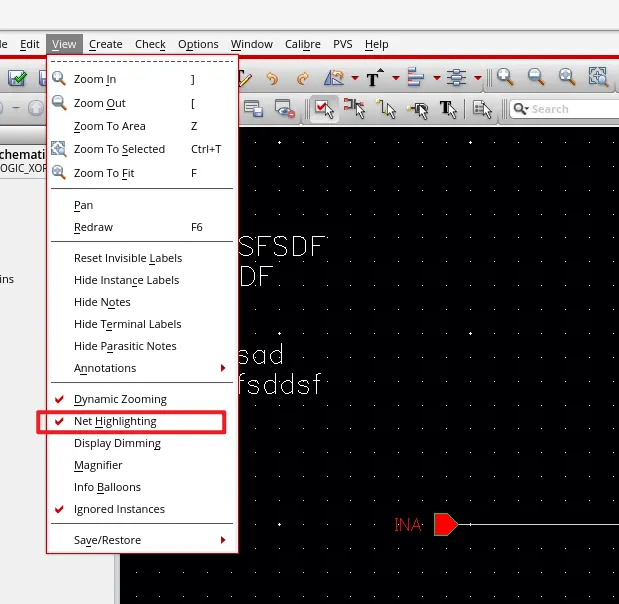Click the Check and Save toolbar icon
Image resolution: width=619 pixels, height=604 pixels.
tap(17, 78)
